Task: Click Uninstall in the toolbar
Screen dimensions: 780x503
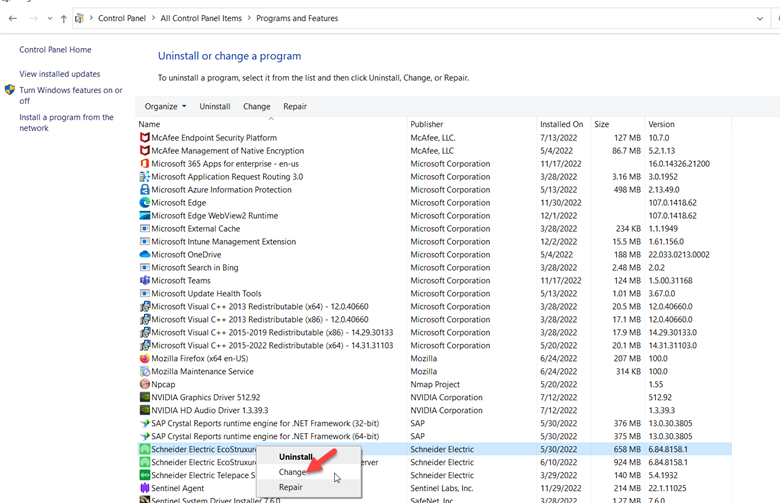Action: pos(214,106)
